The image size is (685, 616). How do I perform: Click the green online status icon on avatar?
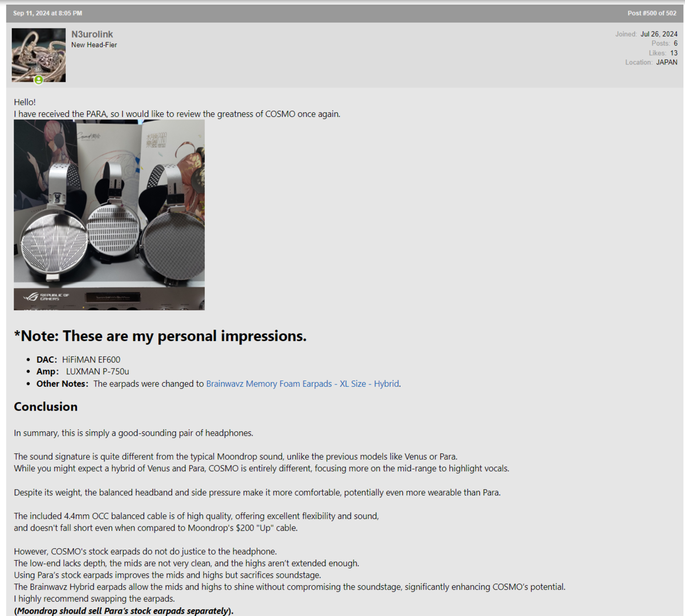pos(39,80)
